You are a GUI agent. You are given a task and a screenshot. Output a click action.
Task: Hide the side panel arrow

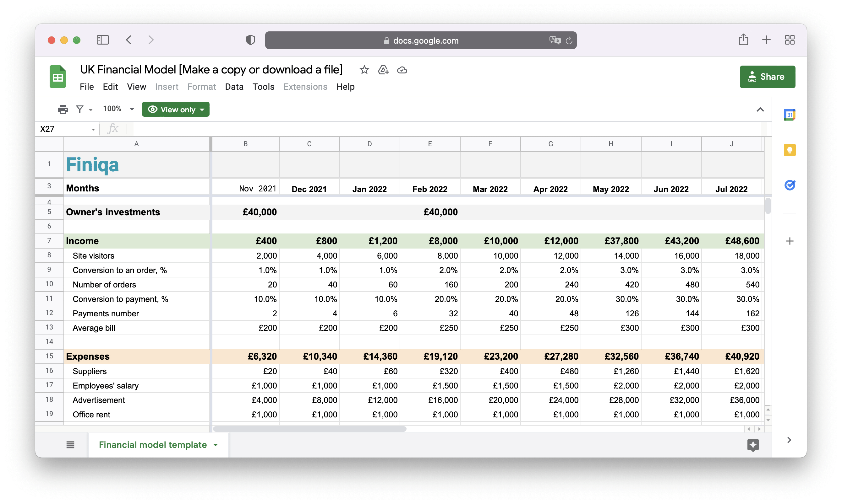(x=789, y=440)
